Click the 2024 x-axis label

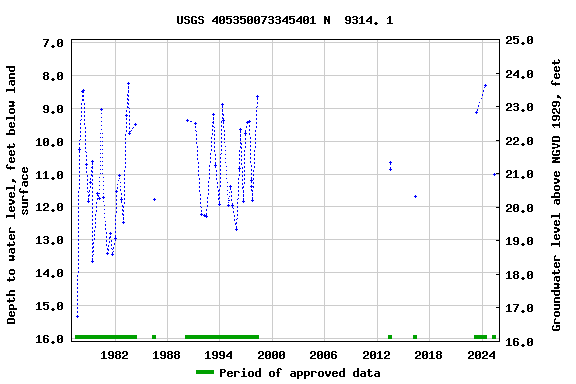[482, 355]
